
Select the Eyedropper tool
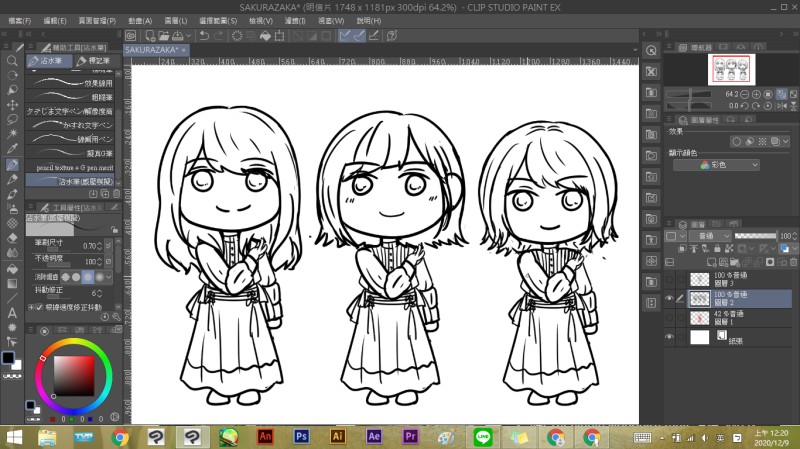pos(12,149)
